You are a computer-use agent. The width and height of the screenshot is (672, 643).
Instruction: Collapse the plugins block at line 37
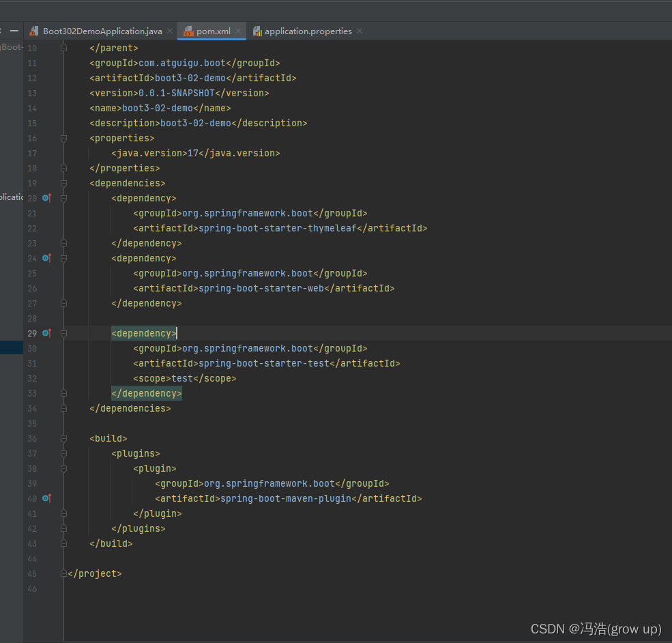tap(63, 453)
